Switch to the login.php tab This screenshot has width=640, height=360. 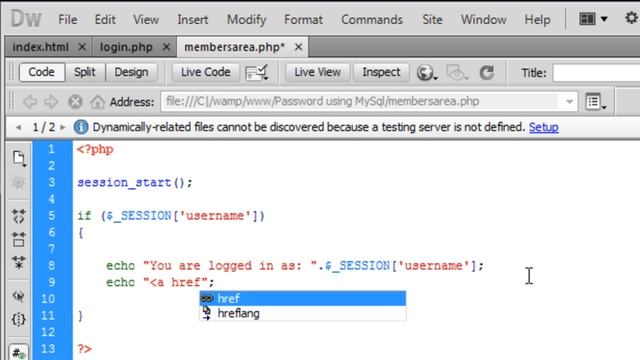click(x=126, y=47)
